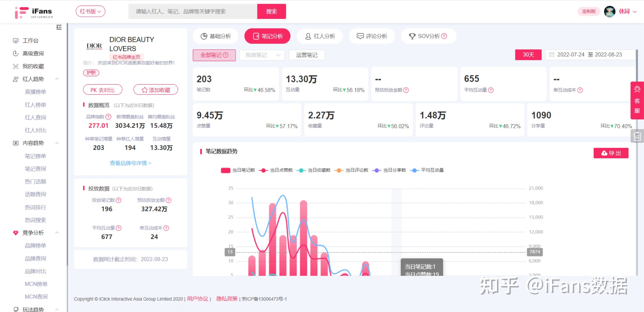Click the user avatar picture
Screen dimensions: 644x312
point(610,11)
